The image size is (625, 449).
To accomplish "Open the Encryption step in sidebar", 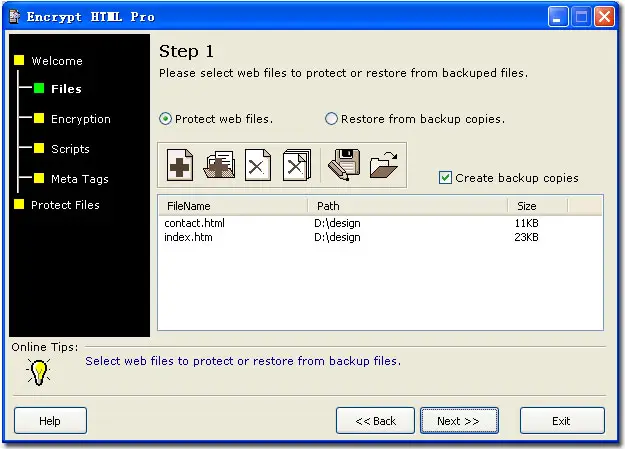I will pyautogui.click(x=81, y=119).
